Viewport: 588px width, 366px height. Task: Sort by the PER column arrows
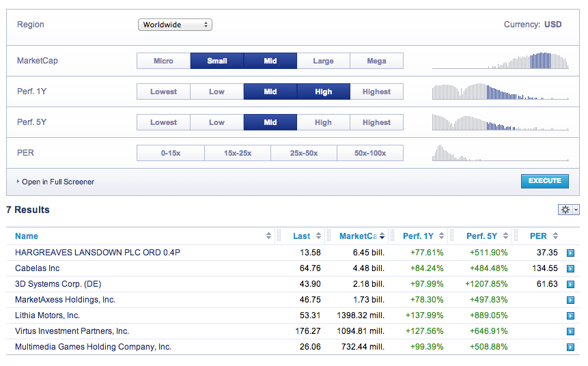(555, 236)
